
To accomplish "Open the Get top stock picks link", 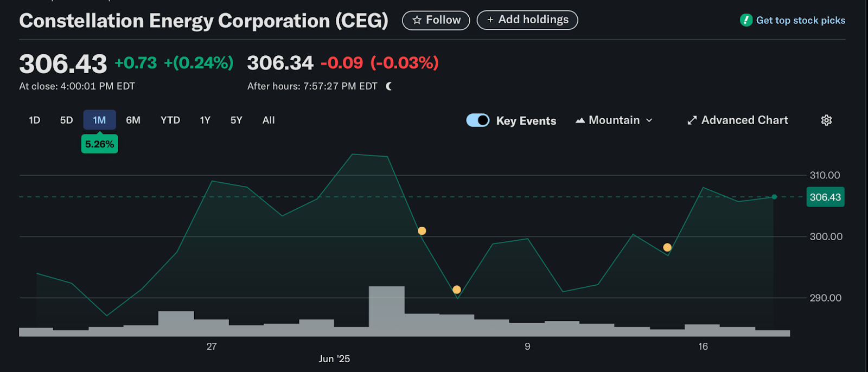I will 800,20.
